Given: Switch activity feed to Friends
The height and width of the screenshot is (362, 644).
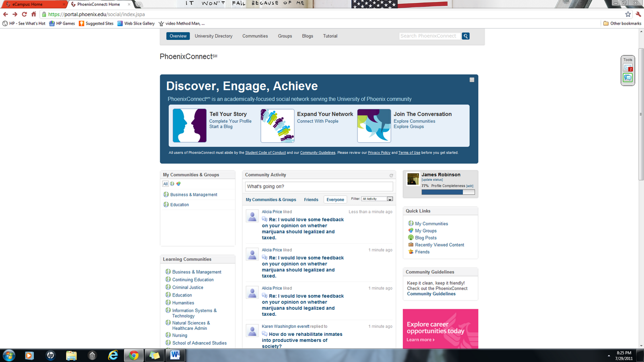Looking at the screenshot, I should click(311, 200).
